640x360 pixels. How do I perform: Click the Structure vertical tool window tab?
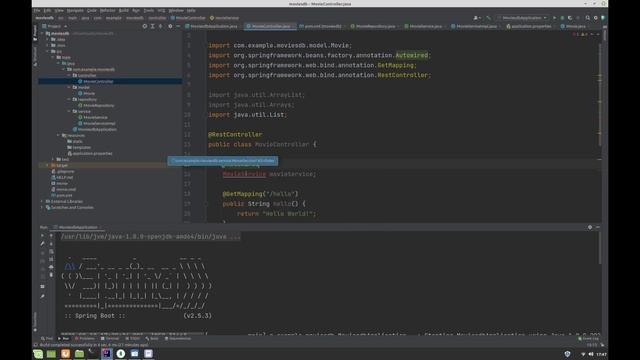point(35,56)
